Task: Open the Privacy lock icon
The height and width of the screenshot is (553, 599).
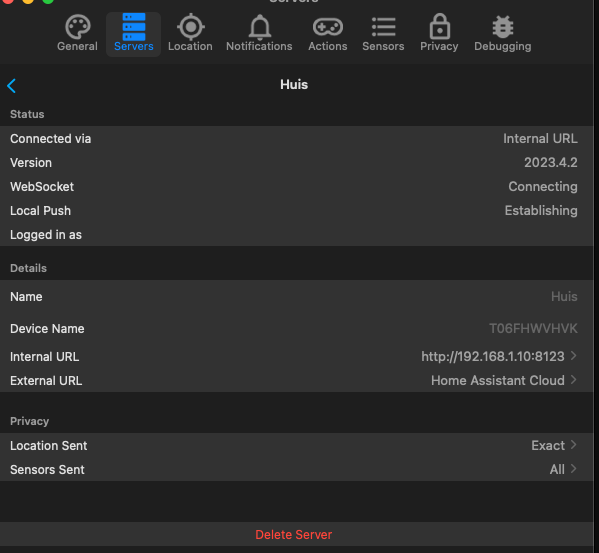Action: [440, 26]
